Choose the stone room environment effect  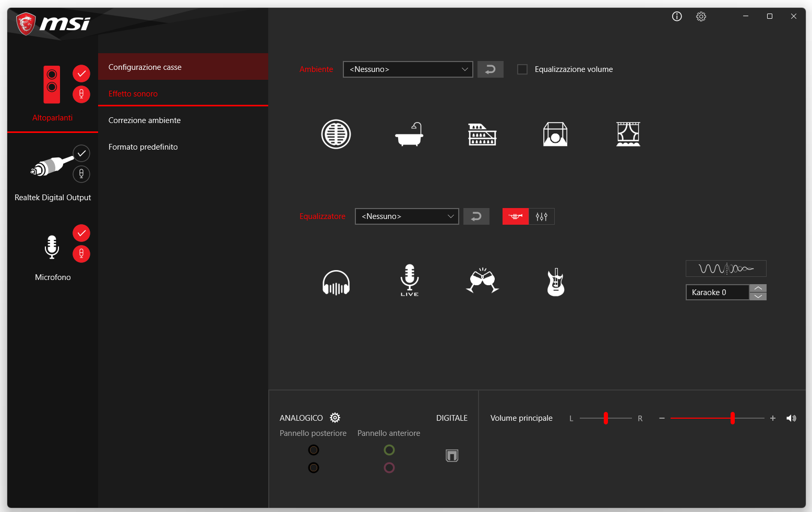coord(555,135)
